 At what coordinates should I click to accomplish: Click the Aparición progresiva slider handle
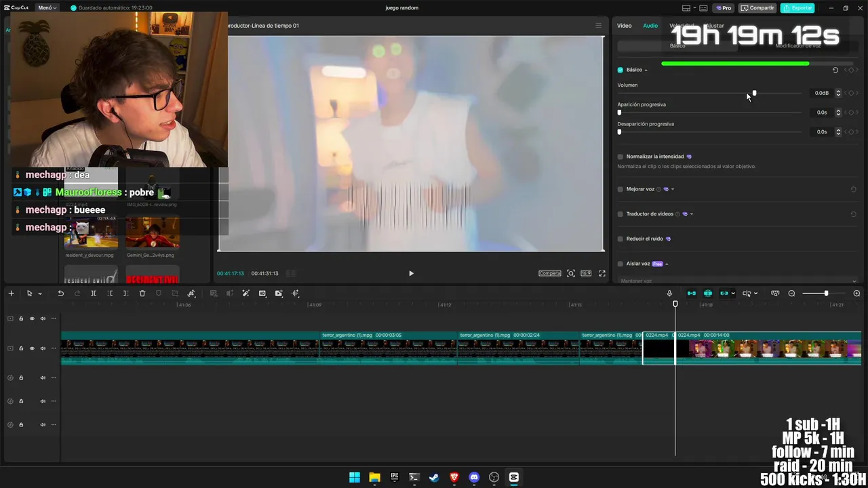point(619,113)
